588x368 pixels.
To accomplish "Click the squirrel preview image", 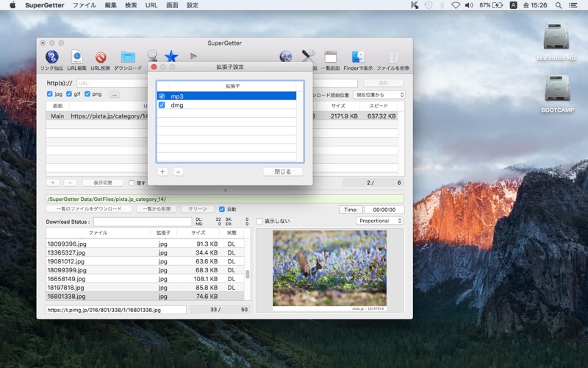I will tap(329, 269).
